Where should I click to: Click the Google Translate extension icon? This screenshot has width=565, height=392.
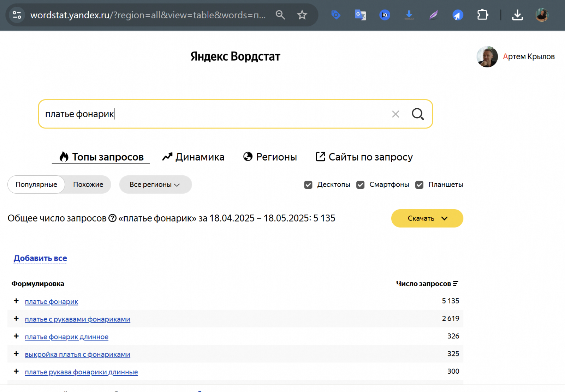pos(360,15)
